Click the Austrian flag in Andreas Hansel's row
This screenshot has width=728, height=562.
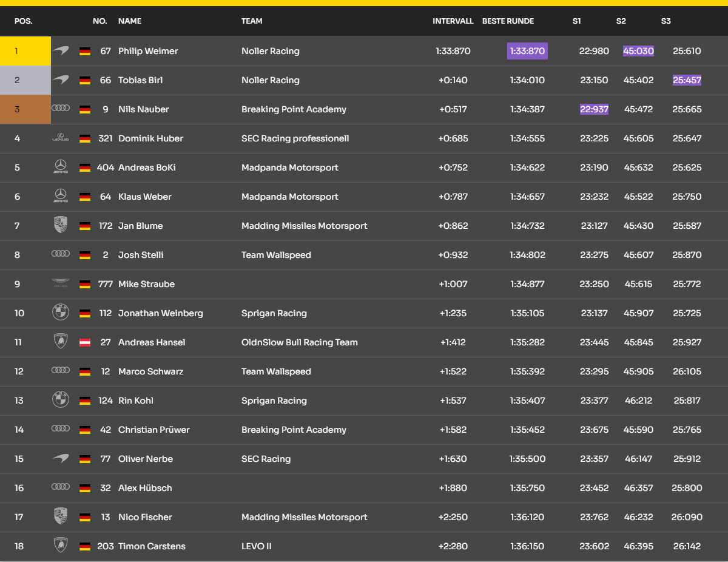85,343
